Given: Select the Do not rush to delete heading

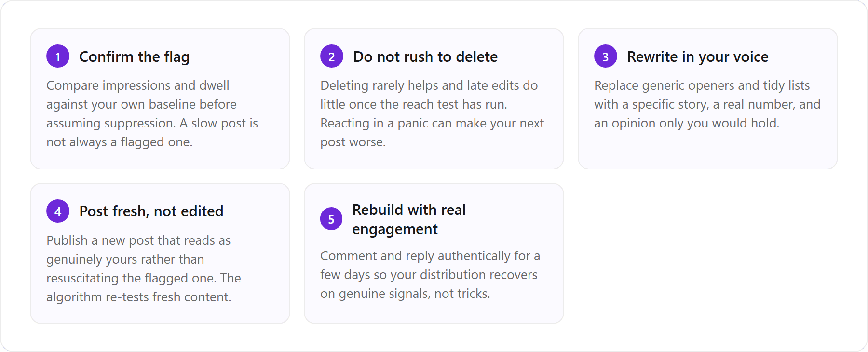Looking at the screenshot, I should coord(425,57).
